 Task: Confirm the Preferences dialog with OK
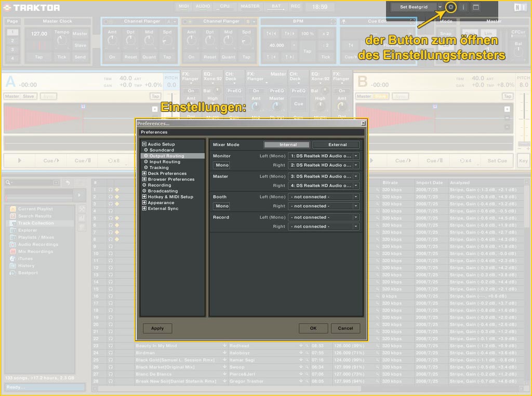click(x=313, y=328)
